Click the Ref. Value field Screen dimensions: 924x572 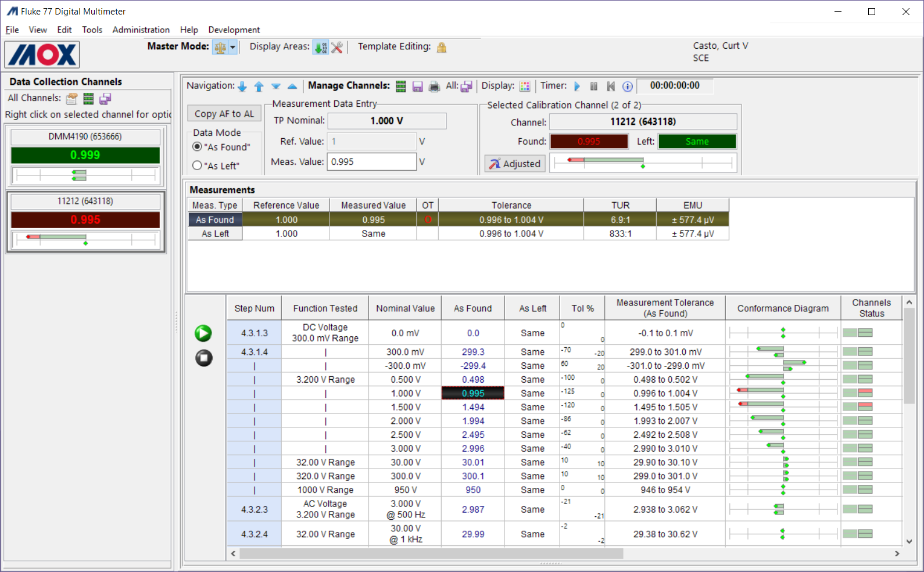pyautogui.click(x=372, y=141)
